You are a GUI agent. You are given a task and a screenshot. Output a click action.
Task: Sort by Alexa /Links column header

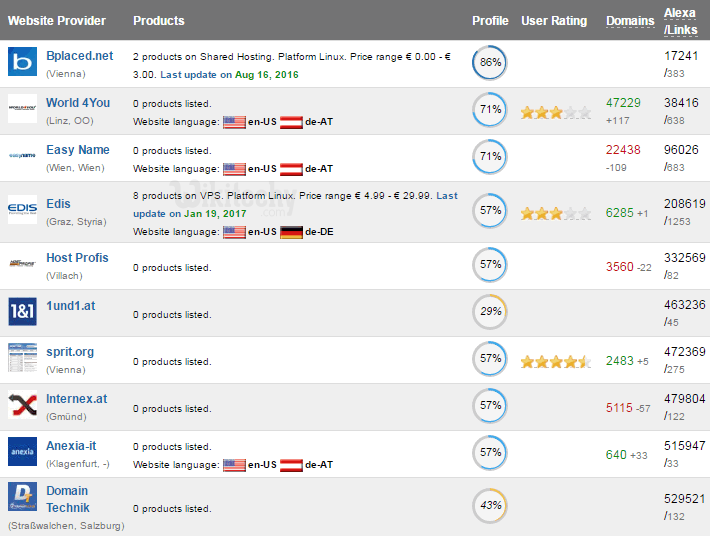(681, 21)
